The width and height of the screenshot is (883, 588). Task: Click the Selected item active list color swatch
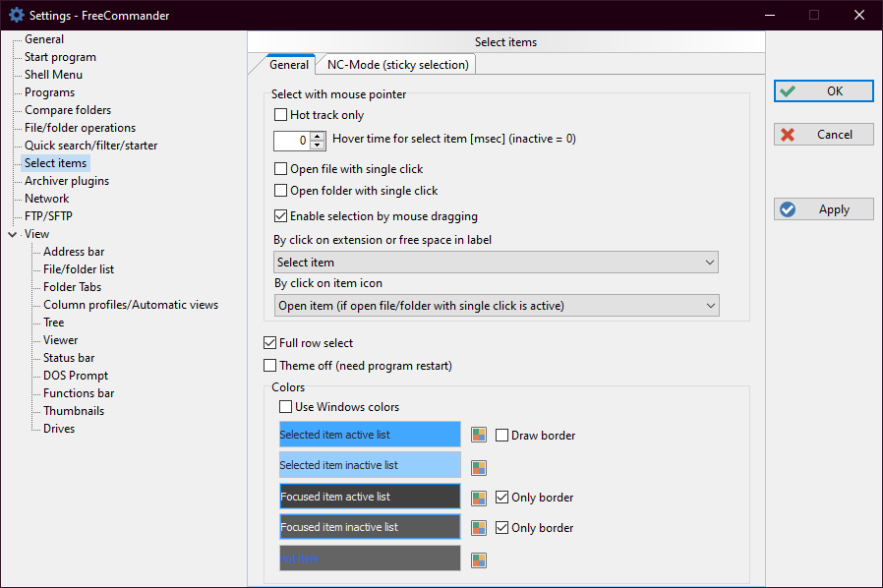(370, 435)
